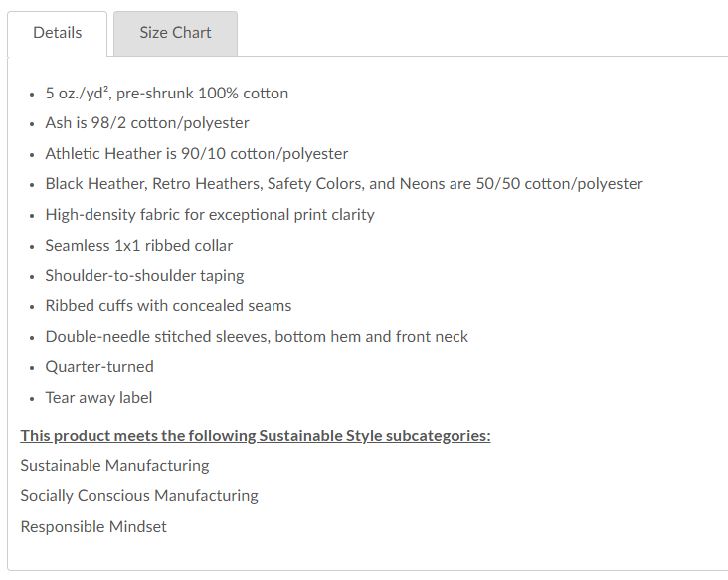Click the Ribbed cuffs with concealed seams text
This screenshot has width=728, height=580.
coord(168,306)
